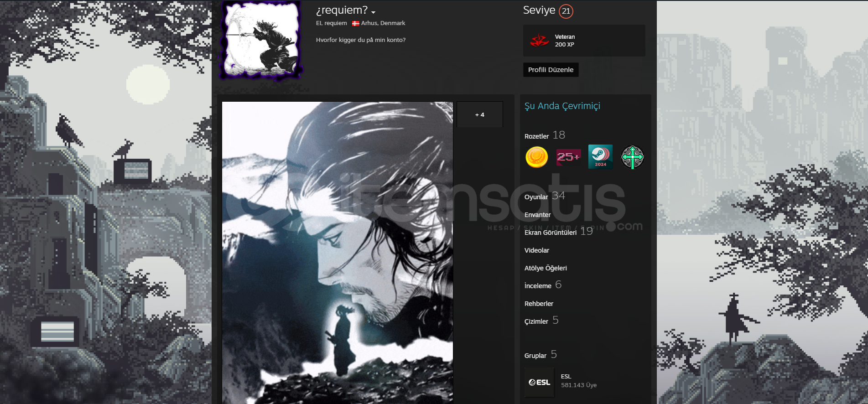
Task: Open the Rozetler badges link
Action: [x=537, y=136]
